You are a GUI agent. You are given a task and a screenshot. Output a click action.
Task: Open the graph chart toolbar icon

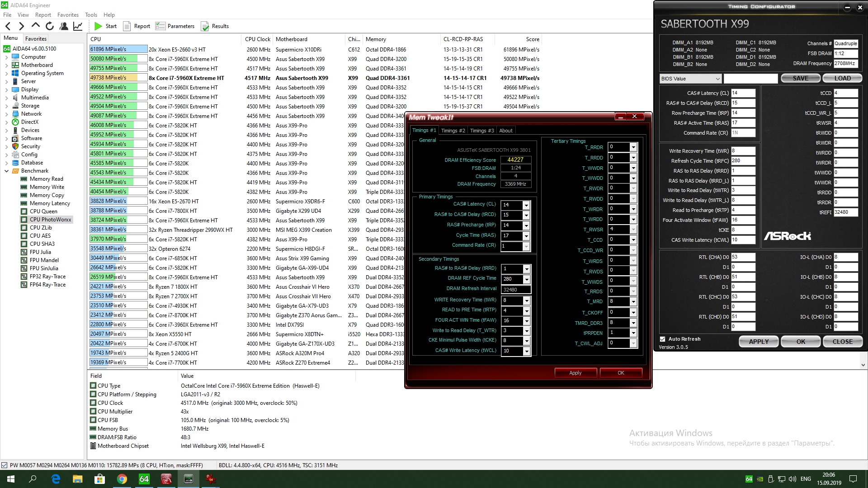tap(78, 26)
